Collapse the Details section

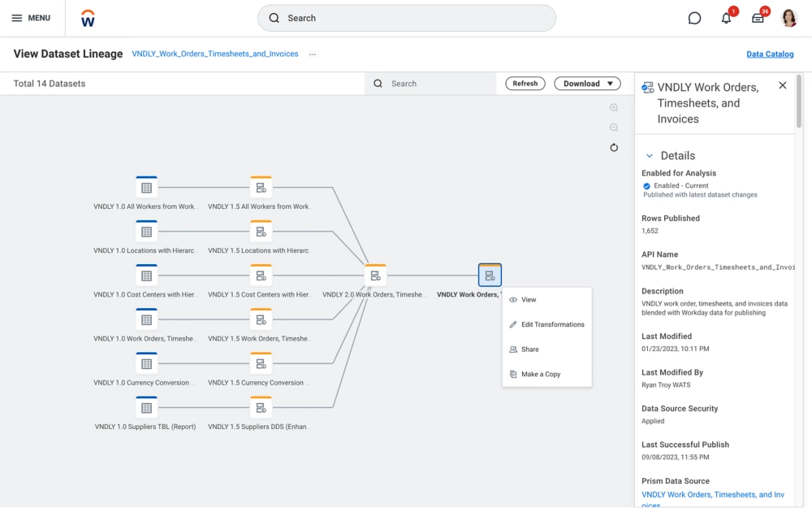(x=650, y=156)
